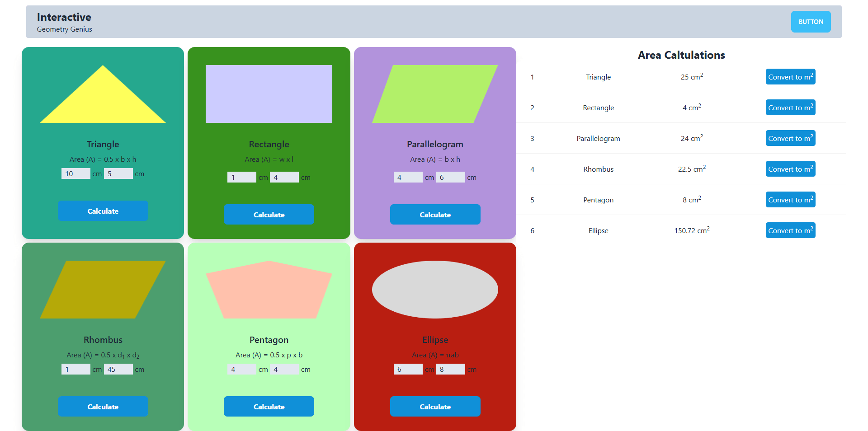Click the pink pentagon shape
The height and width of the screenshot is (431, 868).
pos(269,291)
